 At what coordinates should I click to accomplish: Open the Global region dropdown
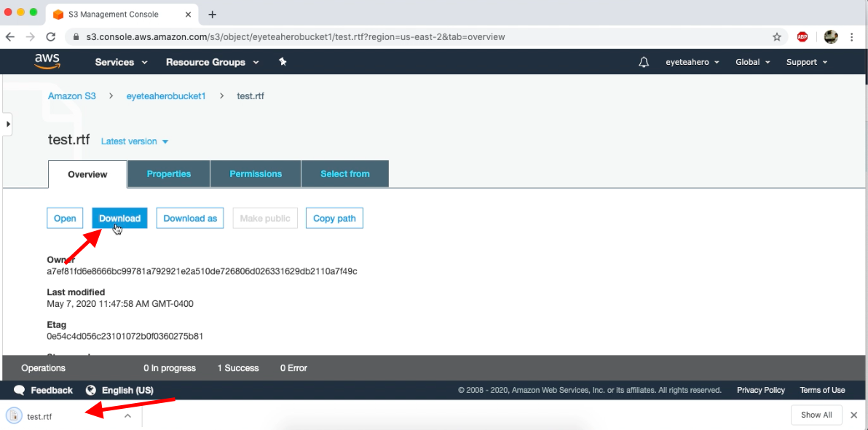[x=752, y=62]
